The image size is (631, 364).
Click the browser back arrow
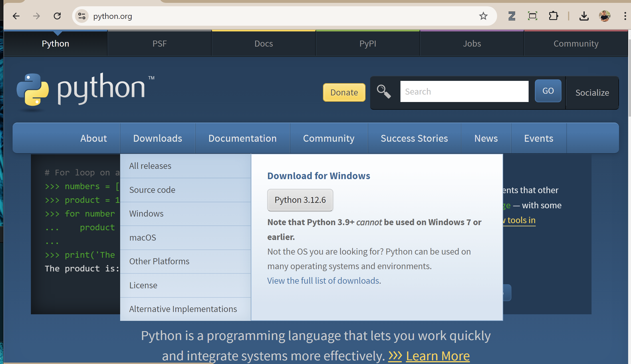pyautogui.click(x=16, y=16)
